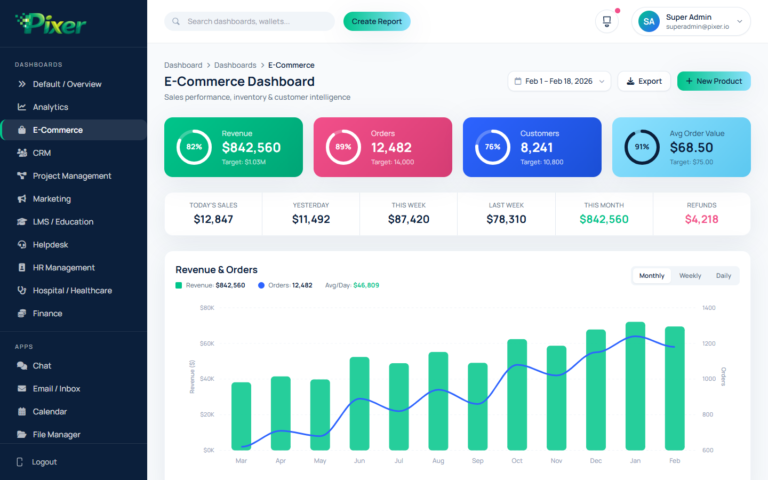The width and height of the screenshot is (768, 480).
Task: Click the Oct revenue bar in chart
Action: (517, 394)
